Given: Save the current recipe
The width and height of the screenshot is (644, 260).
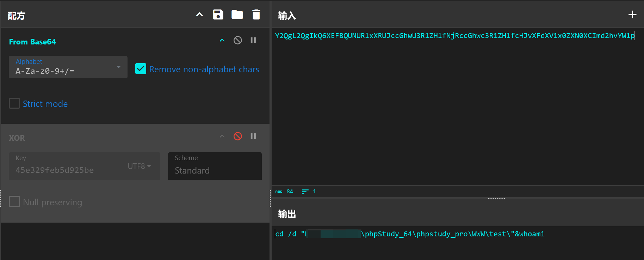Looking at the screenshot, I should point(218,14).
